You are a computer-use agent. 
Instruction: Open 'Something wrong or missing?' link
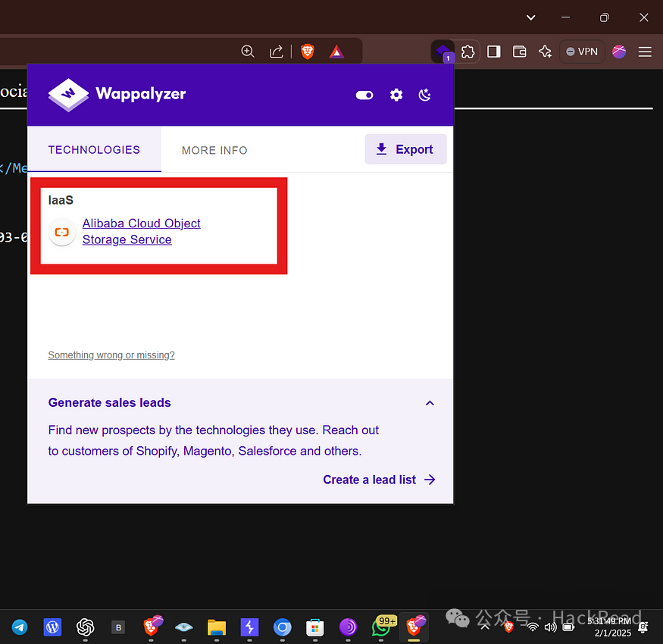pyautogui.click(x=111, y=355)
